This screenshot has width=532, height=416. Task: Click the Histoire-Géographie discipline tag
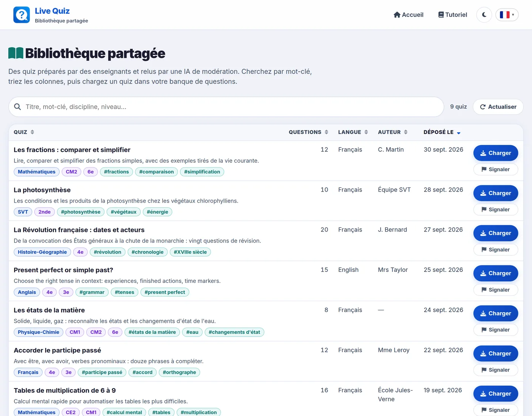42,252
